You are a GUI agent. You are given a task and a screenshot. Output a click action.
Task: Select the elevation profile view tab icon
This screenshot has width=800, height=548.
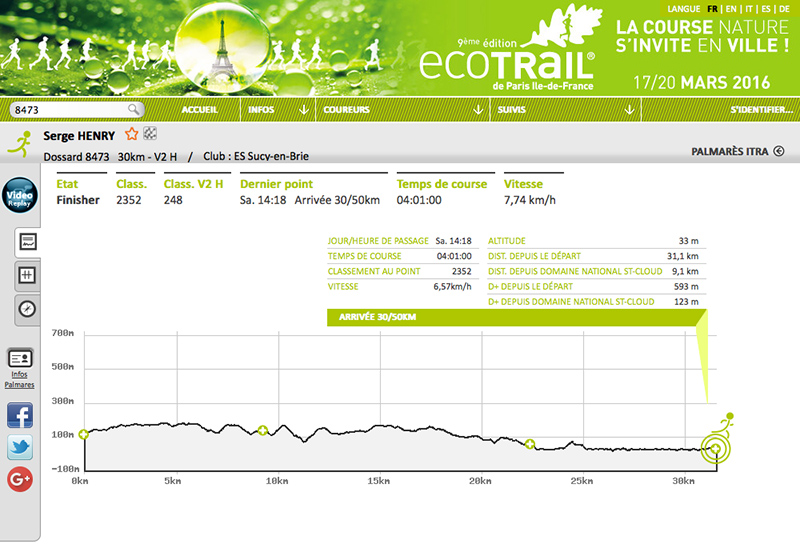click(27, 242)
